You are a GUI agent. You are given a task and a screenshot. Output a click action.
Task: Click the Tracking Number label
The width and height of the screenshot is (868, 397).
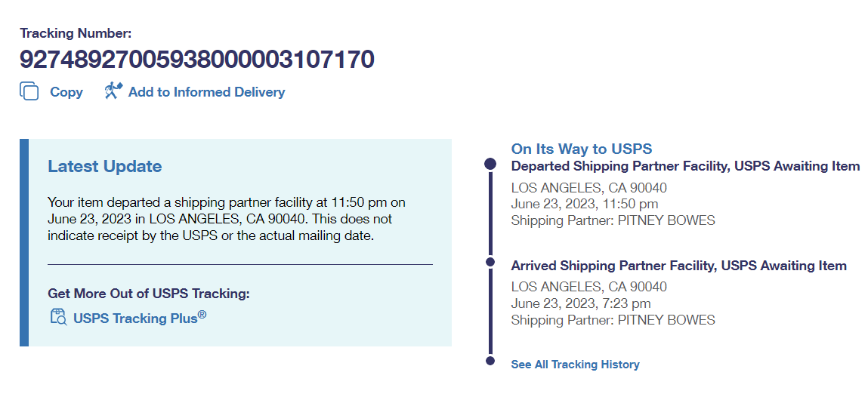click(76, 33)
